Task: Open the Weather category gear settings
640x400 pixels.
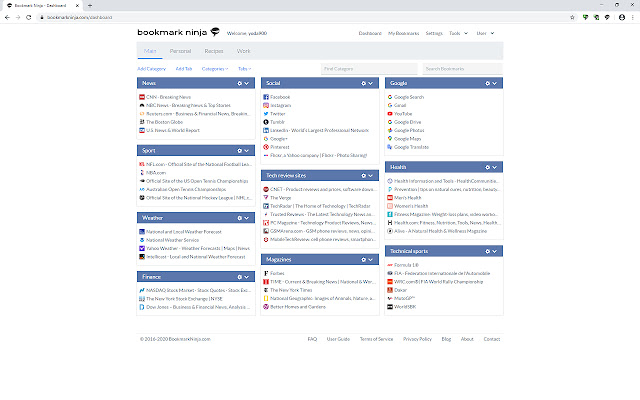Action: click(240, 218)
